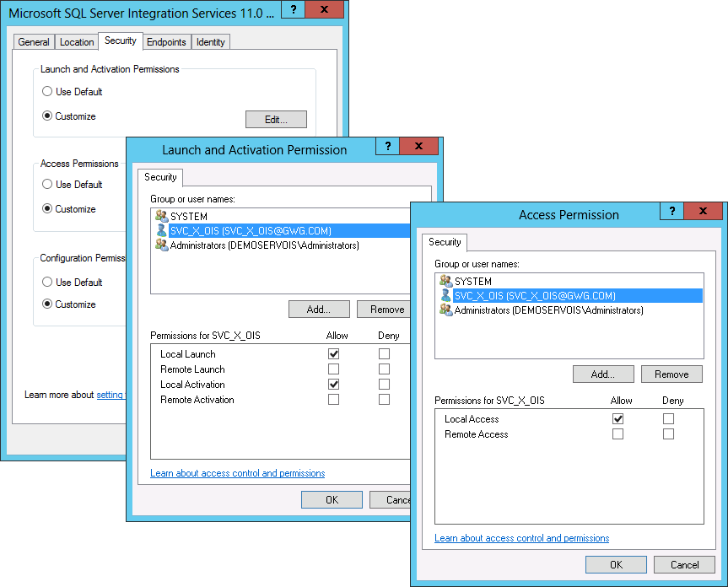This screenshot has width=728, height=587.
Task: Close the Access Permission dialog
Action: (703, 211)
